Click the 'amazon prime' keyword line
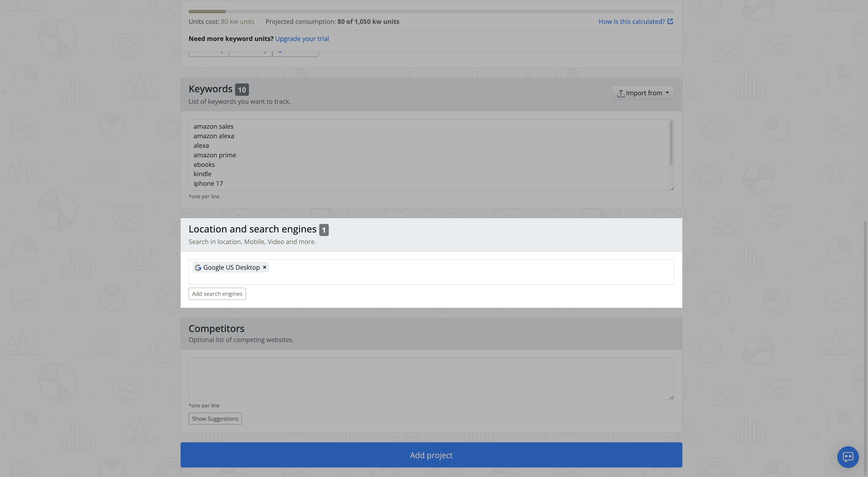868x477 pixels. 215,155
